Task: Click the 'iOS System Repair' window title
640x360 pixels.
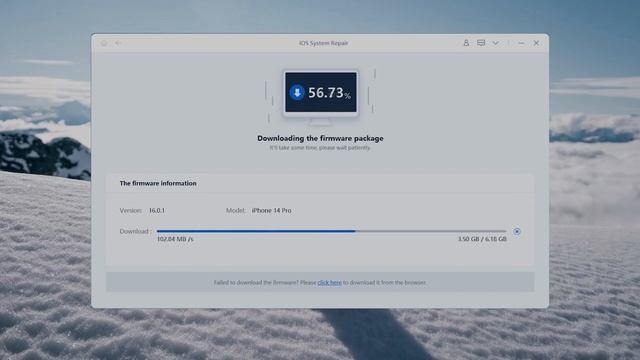Action: (x=324, y=43)
